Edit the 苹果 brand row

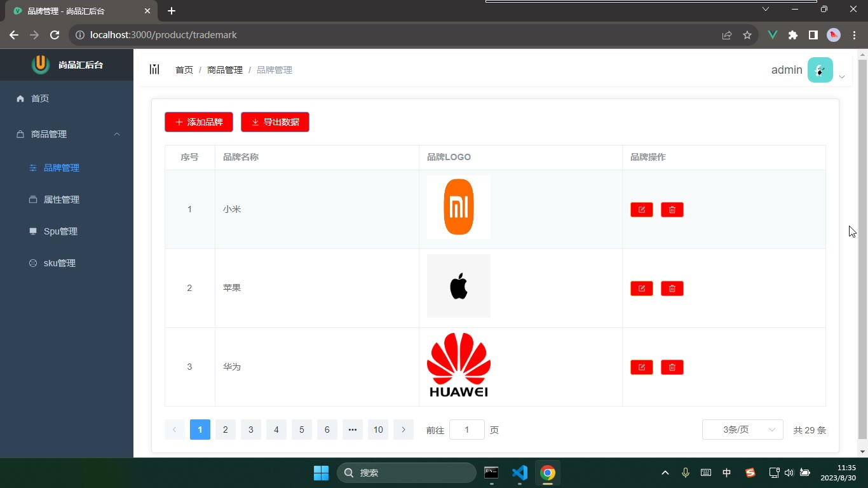[641, 288]
